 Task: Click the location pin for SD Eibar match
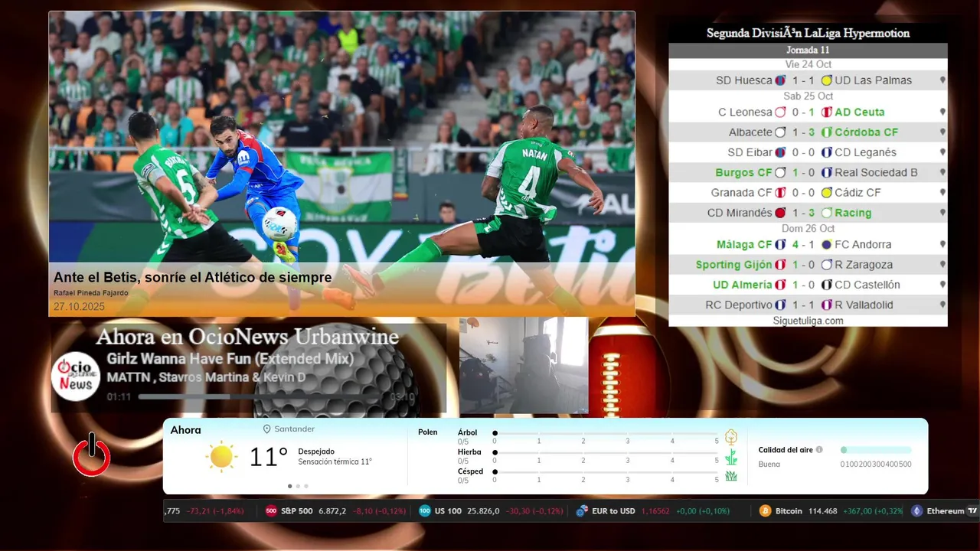coord(942,152)
